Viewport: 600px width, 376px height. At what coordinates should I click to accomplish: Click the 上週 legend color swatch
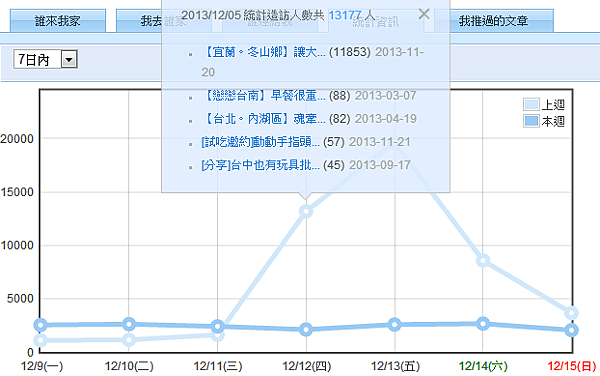pos(531,104)
